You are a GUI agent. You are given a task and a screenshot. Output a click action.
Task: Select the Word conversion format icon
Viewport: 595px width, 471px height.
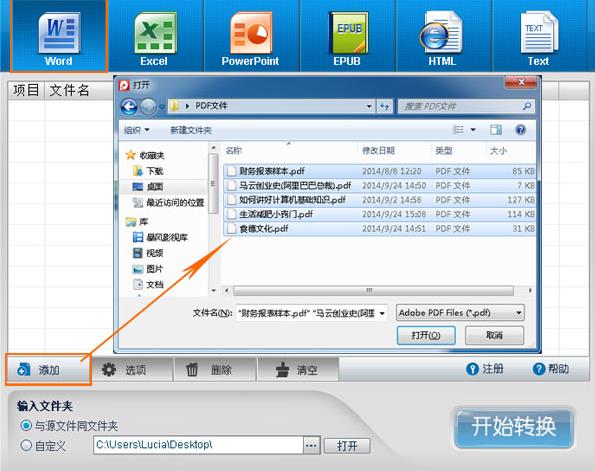click(x=59, y=37)
